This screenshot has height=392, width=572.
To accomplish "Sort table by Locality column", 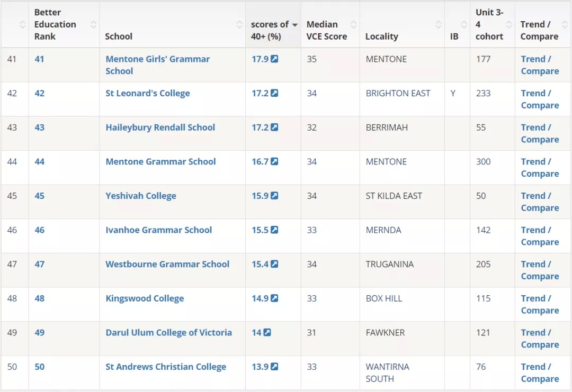I will (439, 24).
